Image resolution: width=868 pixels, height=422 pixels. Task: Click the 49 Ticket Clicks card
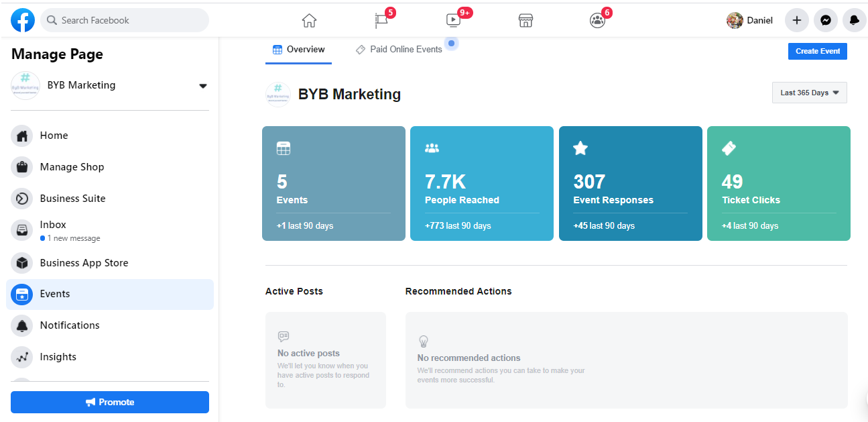[779, 183]
